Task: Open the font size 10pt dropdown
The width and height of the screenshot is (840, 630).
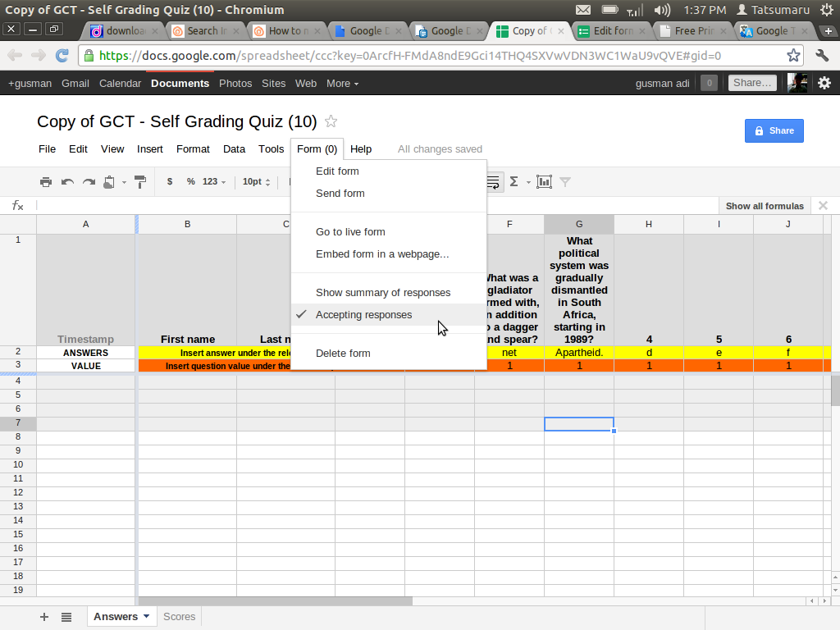Action: [x=256, y=182]
